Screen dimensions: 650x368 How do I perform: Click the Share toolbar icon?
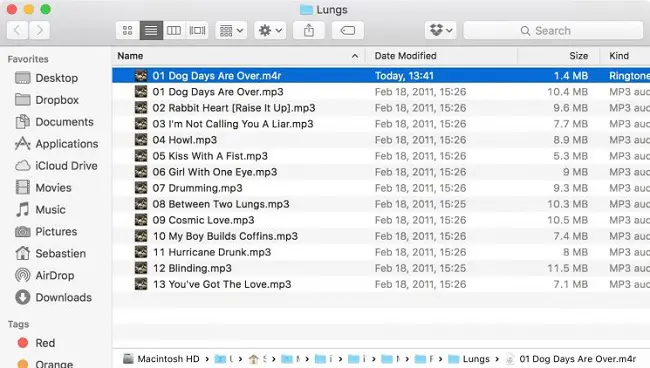click(309, 30)
